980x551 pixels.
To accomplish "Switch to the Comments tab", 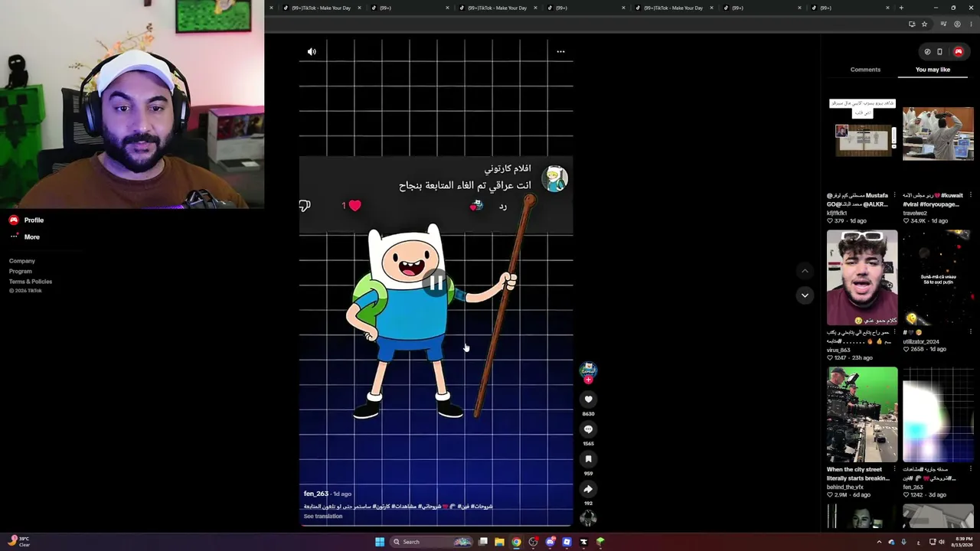I will coord(865,70).
